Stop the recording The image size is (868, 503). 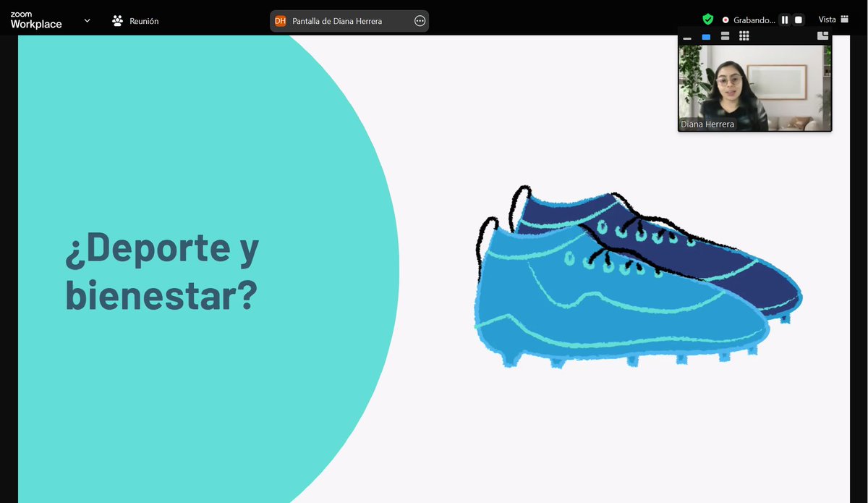coord(799,20)
